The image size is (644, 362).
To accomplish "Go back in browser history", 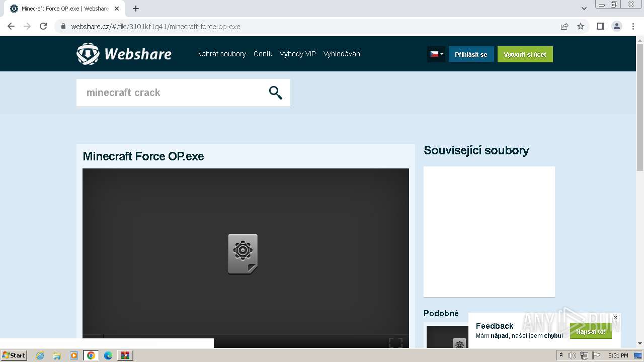I will pyautogui.click(x=11, y=26).
